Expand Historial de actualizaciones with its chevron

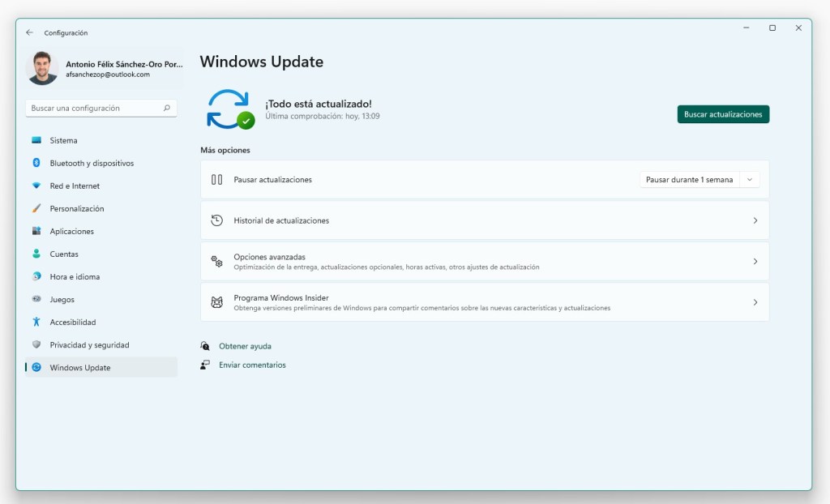[x=755, y=220]
